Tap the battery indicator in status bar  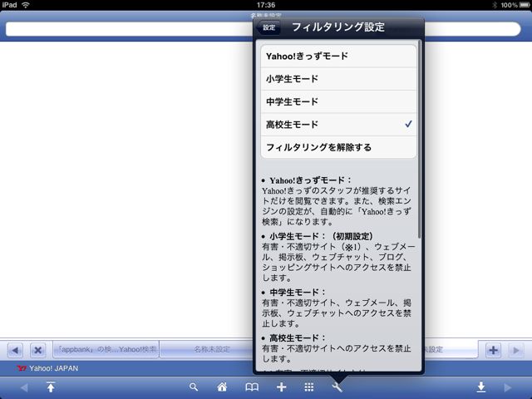(x=525, y=5)
